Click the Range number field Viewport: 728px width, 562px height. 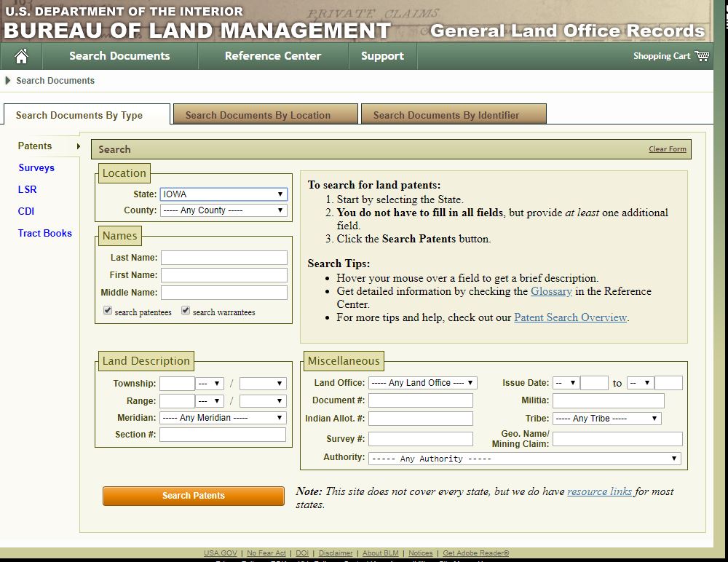178,401
